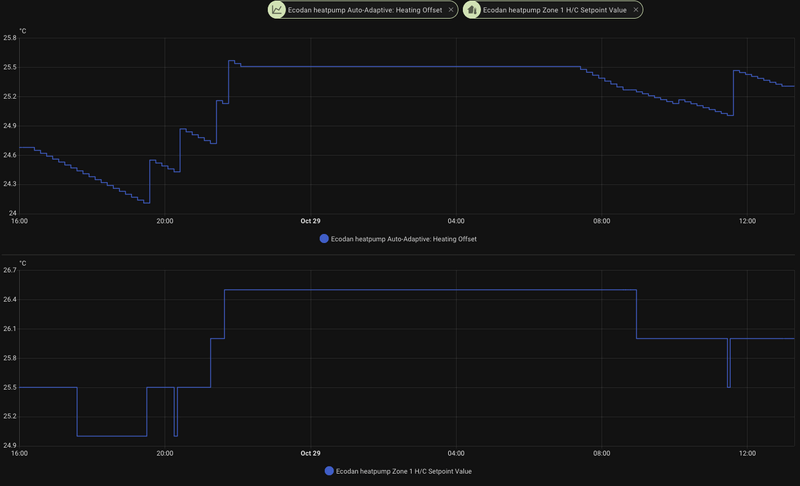The height and width of the screenshot is (486, 800).
Task: Click the 12:00 tick on bottom chart
Action: tap(747, 453)
